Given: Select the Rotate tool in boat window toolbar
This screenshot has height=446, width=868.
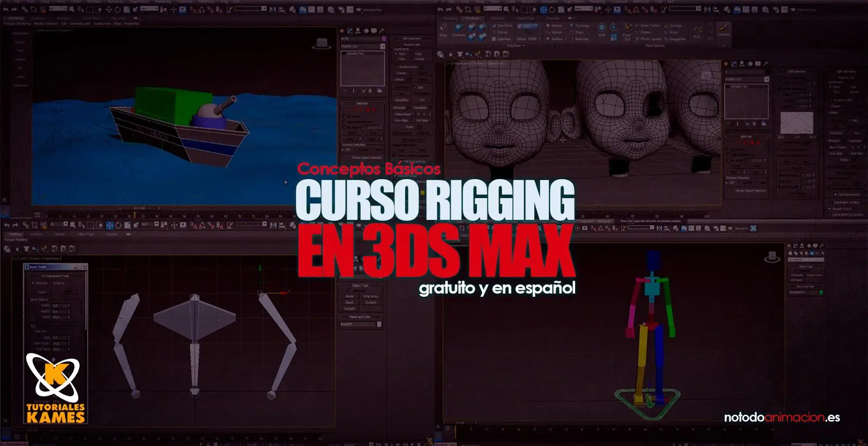Looking at the screenshot, I should tap(117, 10).
